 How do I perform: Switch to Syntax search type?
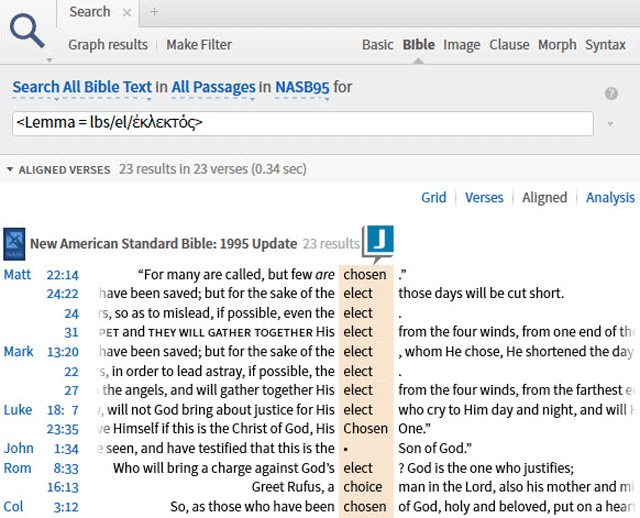pos(605,44)
